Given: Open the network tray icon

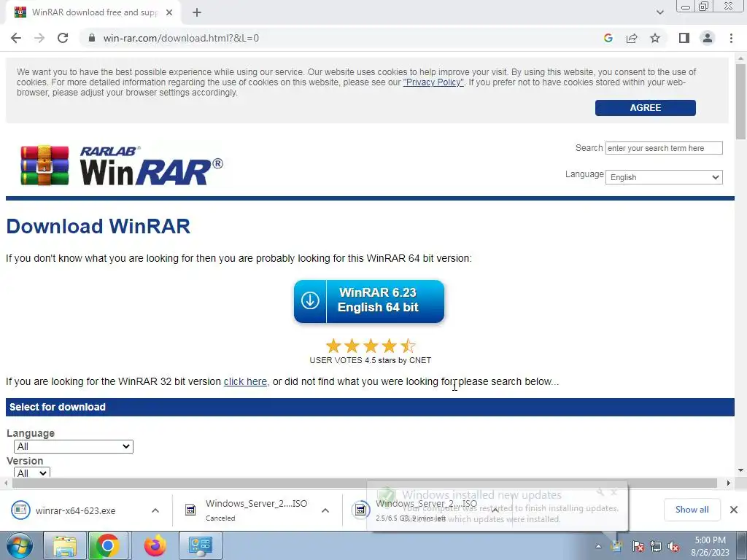Looking at the screenshot, I should (x=656, y=546).
